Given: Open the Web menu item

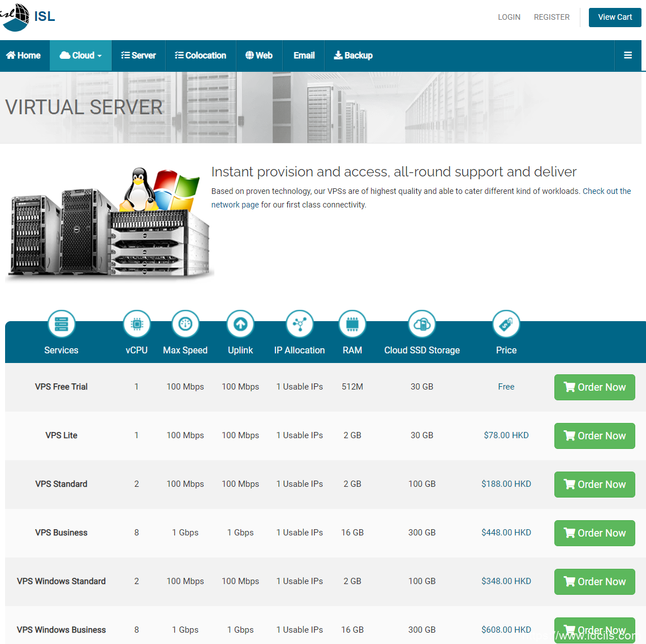Looking at the screenshot, I should click(x=259, y=55).
